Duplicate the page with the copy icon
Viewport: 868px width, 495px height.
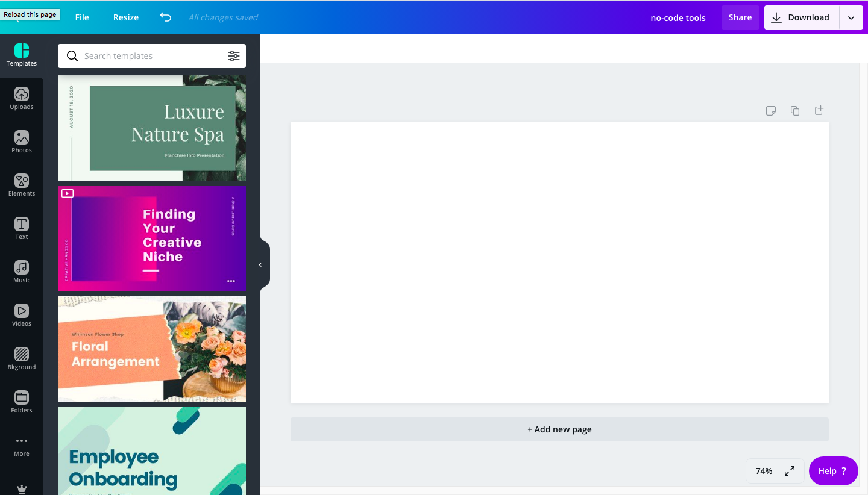click(x=795, y=111)
